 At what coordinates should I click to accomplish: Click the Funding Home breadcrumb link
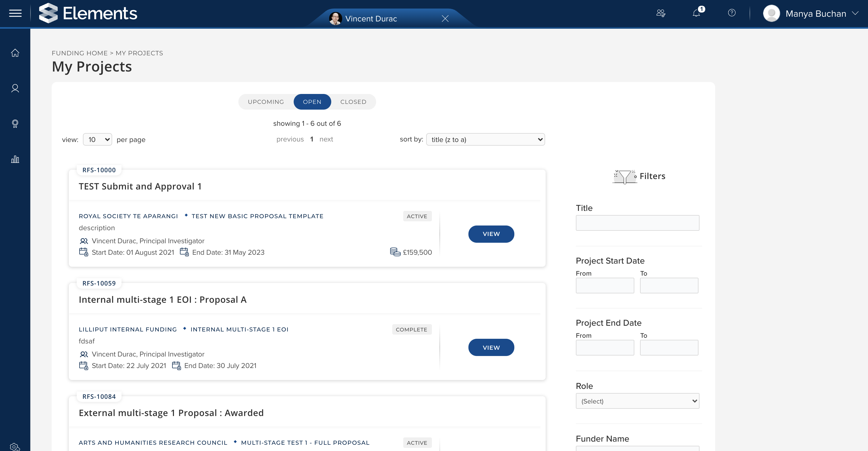pos(80,53)
